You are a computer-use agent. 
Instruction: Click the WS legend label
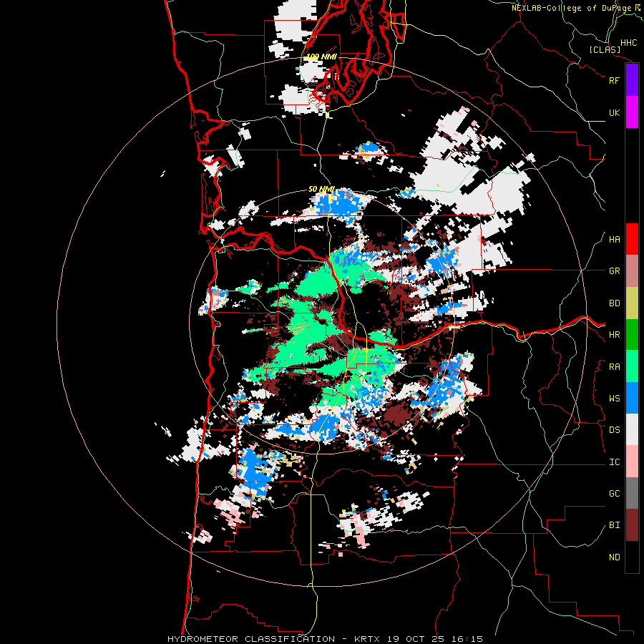[614, 399]
